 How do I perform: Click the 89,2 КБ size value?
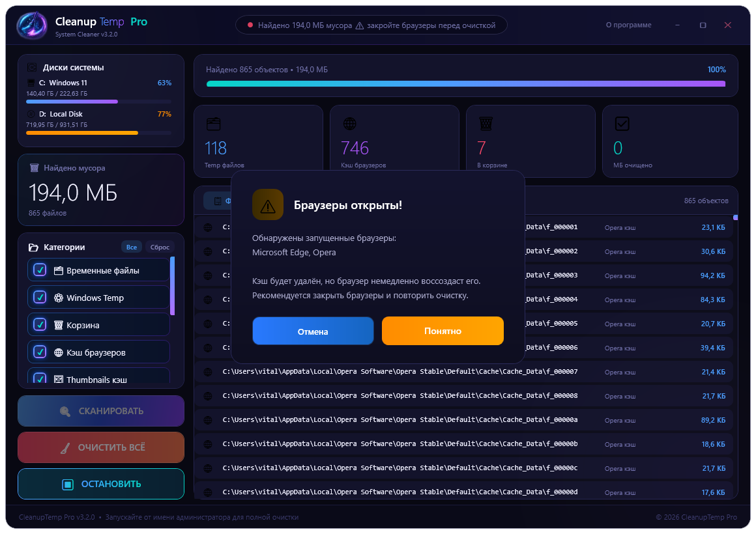[x=713, y=420]
